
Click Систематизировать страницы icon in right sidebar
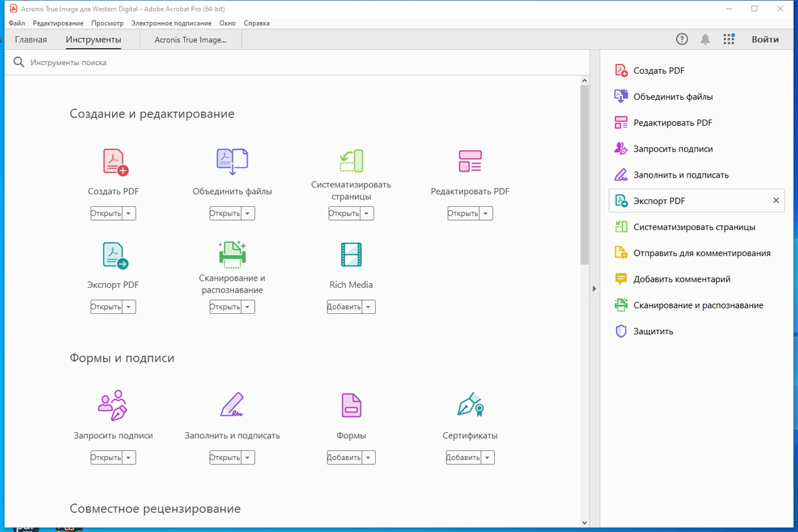[x=621, y=227]
